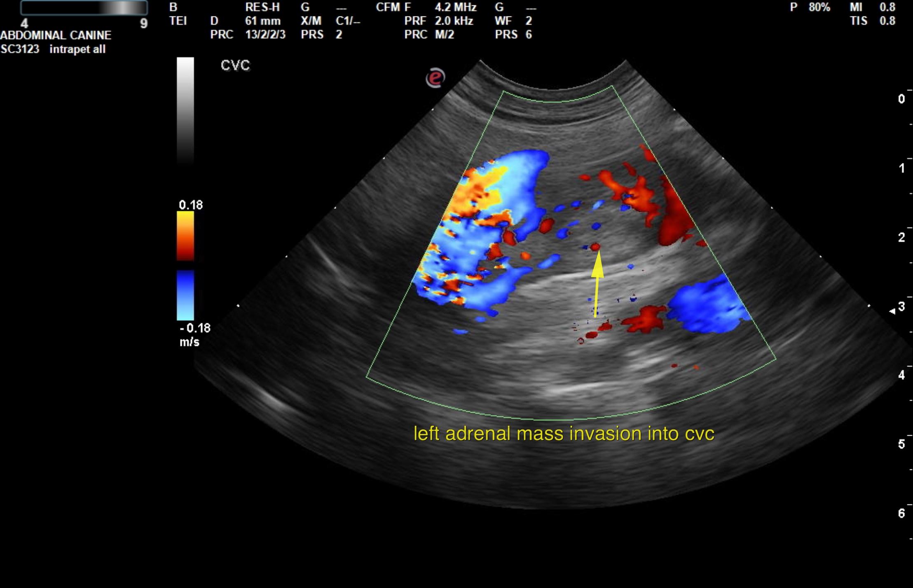This screenshot has width=913, height=588.
Task: Click the TEI imaging mode label
Action: click(178, 21)
